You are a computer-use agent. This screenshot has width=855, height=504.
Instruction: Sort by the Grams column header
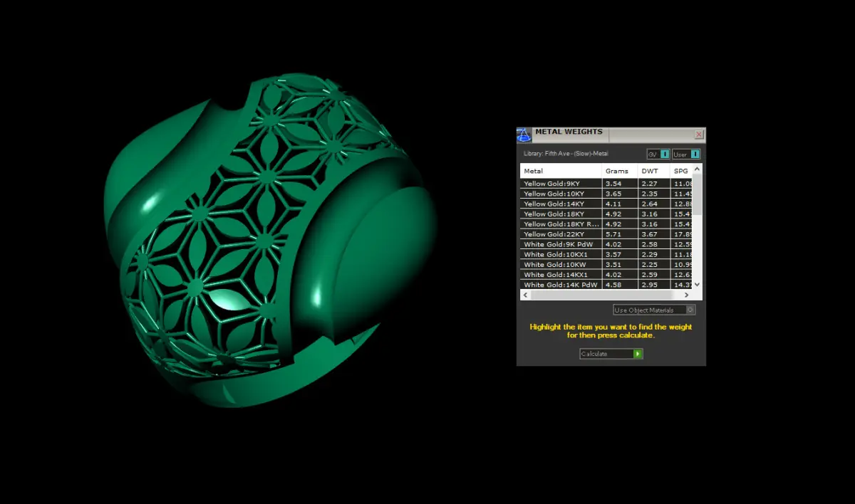click(619, 171)
